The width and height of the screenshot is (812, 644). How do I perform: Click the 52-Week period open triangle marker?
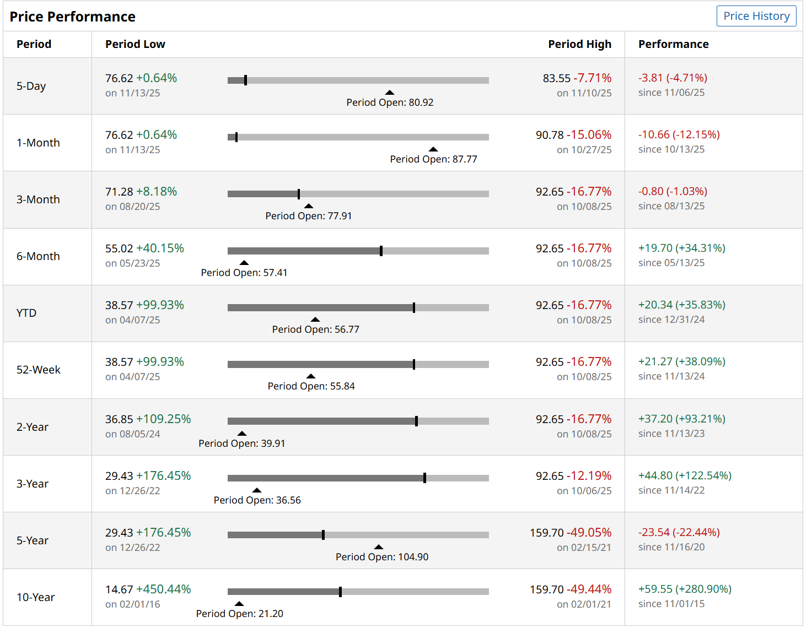pos(311,376)
